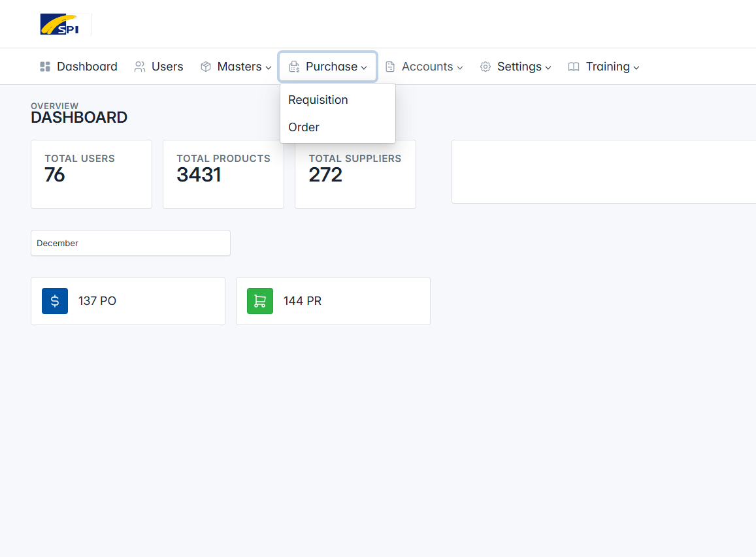Viewport: 756px width, 557px height.
Task: Choose Order from the Purchase menu
Action: tap(304, 127)
